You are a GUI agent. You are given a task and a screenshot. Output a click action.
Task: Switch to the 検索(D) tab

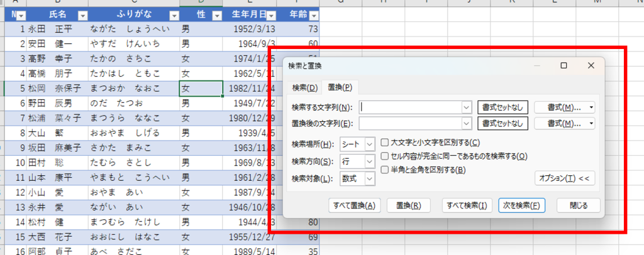click(x=304, y=87)
